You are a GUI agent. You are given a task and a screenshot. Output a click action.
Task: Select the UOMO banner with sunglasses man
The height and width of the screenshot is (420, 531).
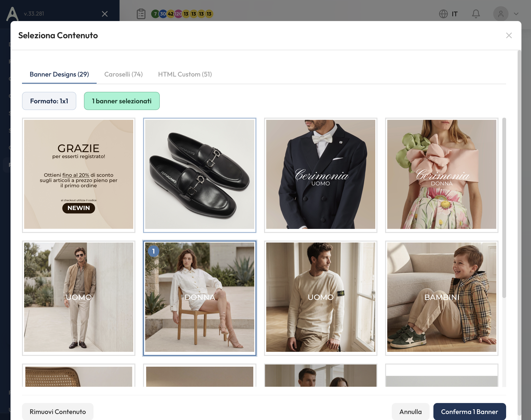(79, 298)
